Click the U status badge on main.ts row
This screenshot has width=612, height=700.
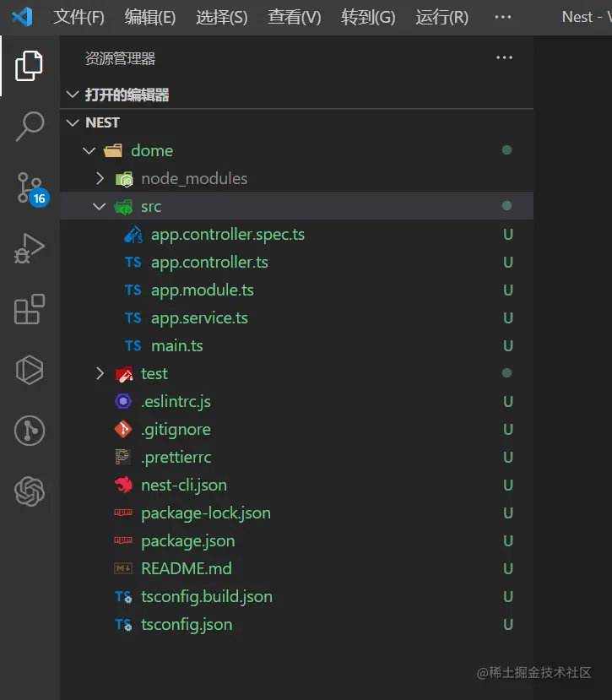coord(508,346)
